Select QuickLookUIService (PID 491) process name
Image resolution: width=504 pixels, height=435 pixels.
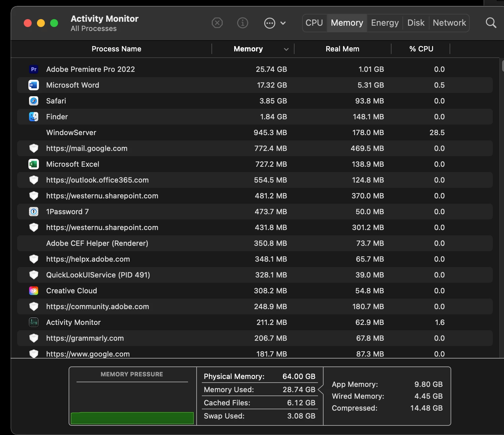tap(98, 275)
